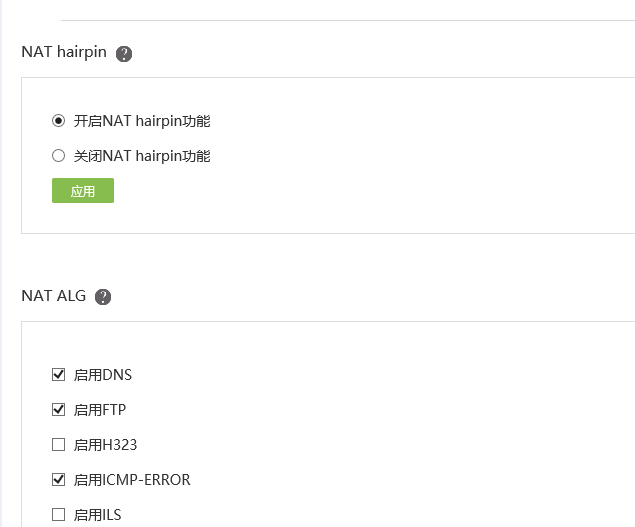Uncheck the 启用FTP checkbox
This screenshot has width=635, height=527.
click(58, 410)
